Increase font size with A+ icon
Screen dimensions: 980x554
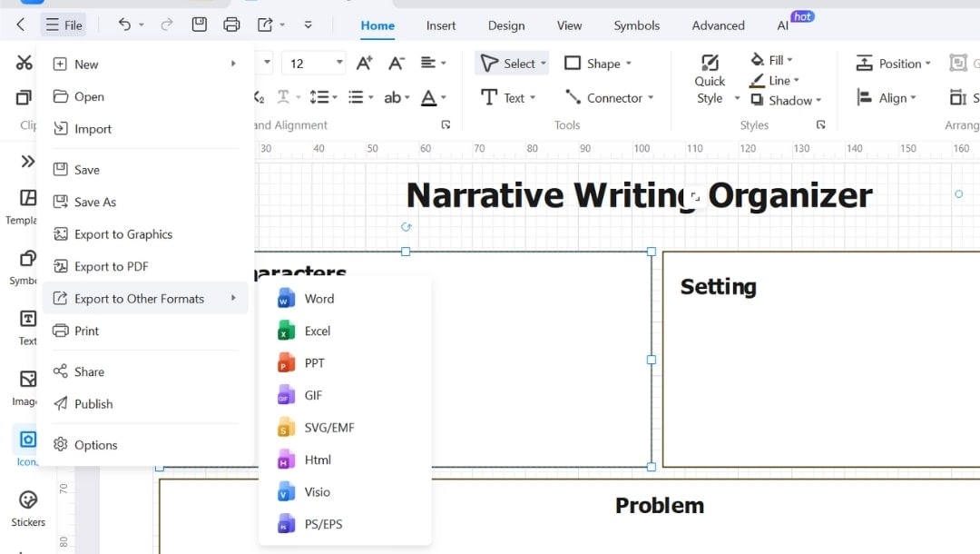point(365,64)
